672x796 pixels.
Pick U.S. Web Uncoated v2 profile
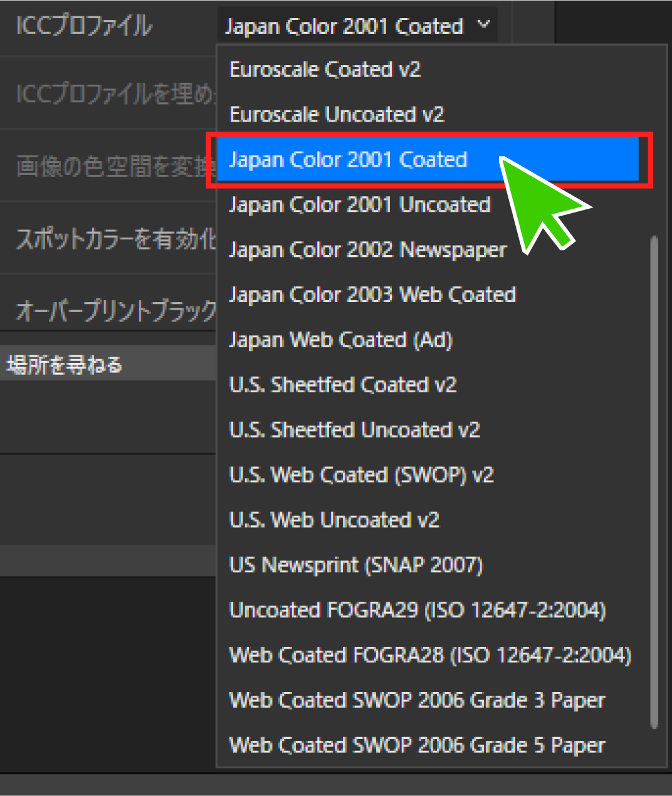[x=334, y=520]
